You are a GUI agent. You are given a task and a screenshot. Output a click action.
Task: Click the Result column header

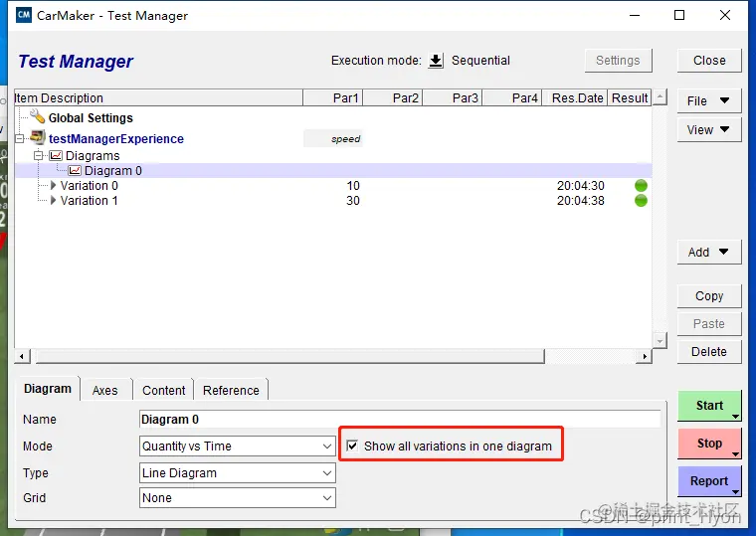pos(630,97)
